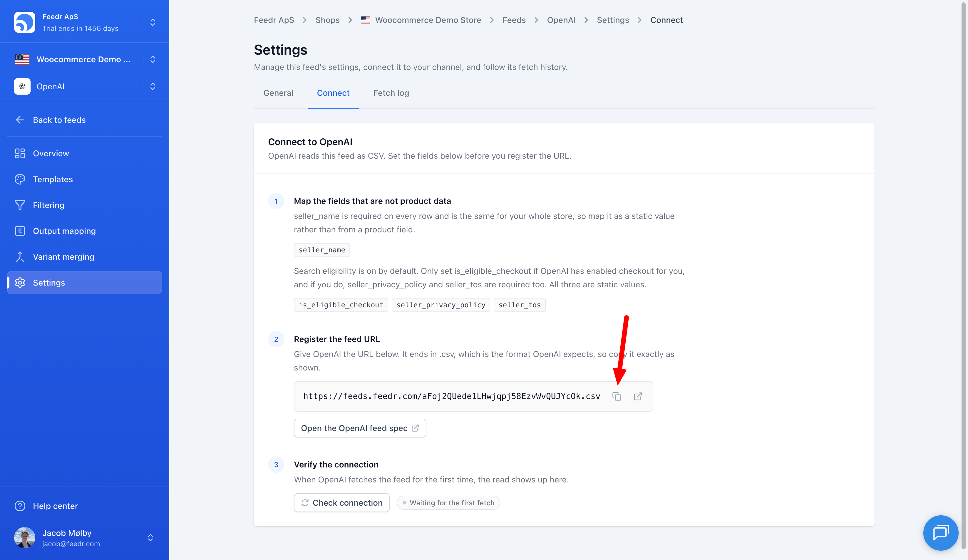The height and width of the screenshot is (560, 968).
Task: Open the chat support widget
Action: 941,533
